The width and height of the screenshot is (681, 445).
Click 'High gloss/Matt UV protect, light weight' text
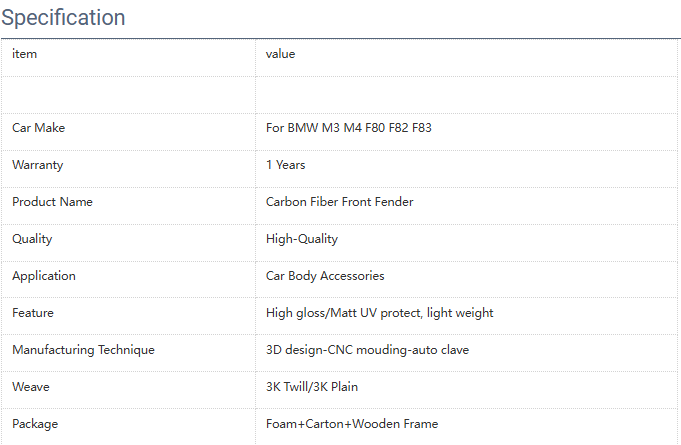[379, 313]
